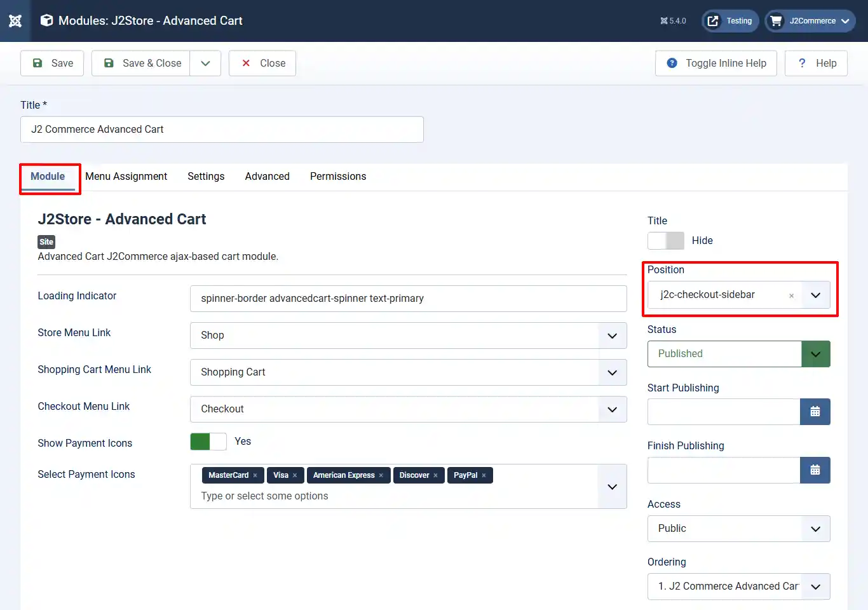Clear the j2c-checkout-sidebar position value
868x610 pixels.
[792, 295]
